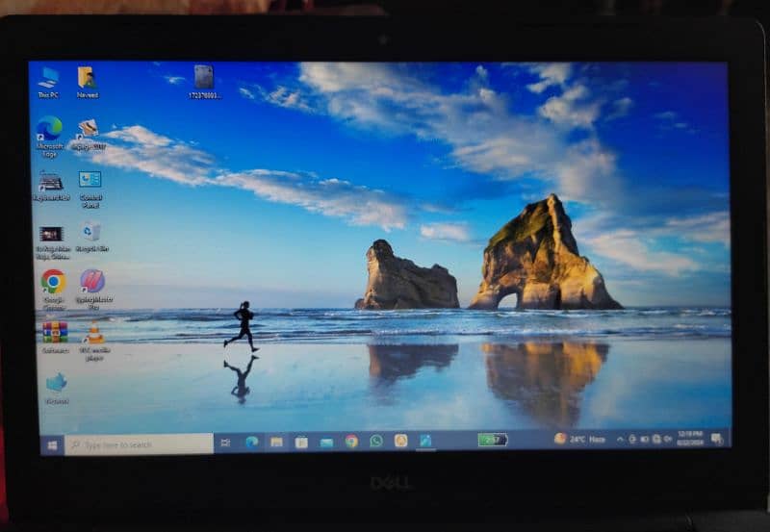This screenshot has width=770, height=532.
Task: Expand the hidden system tray icons
Action: [620, 440]
